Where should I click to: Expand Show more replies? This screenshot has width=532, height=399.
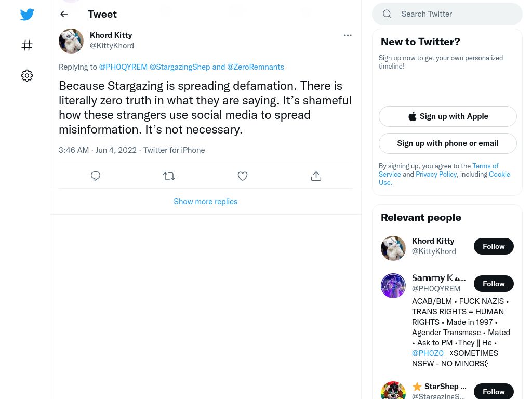coord(206,202)
